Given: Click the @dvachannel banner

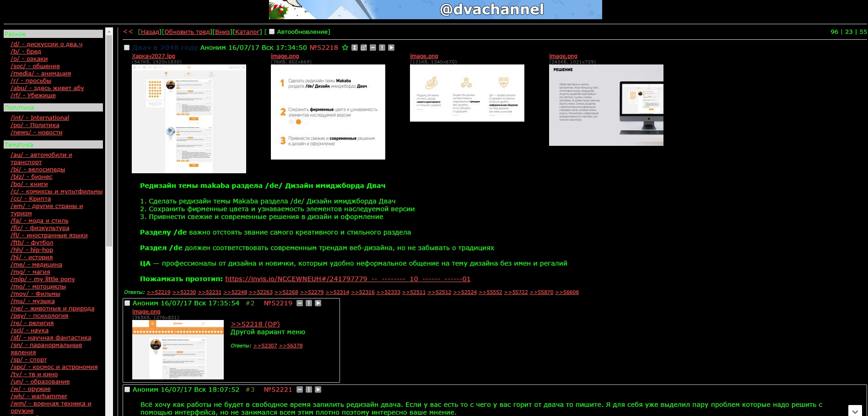Looking at the screenshot, I should pyautogui.click(x=436, y=10).
